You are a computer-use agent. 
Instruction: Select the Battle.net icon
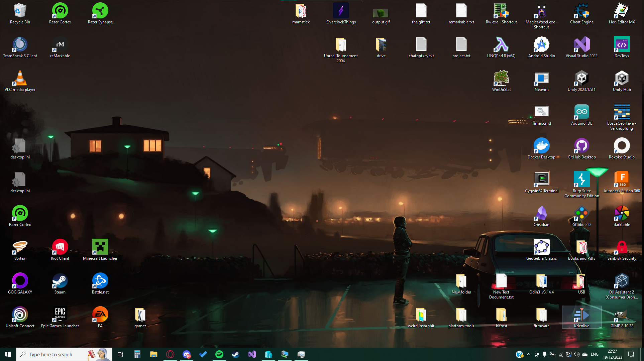(100, 283)
